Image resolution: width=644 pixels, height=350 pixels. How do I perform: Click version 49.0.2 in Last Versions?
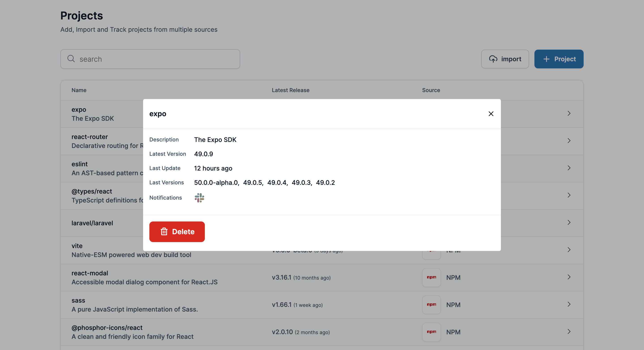click(x=325, y=183)
